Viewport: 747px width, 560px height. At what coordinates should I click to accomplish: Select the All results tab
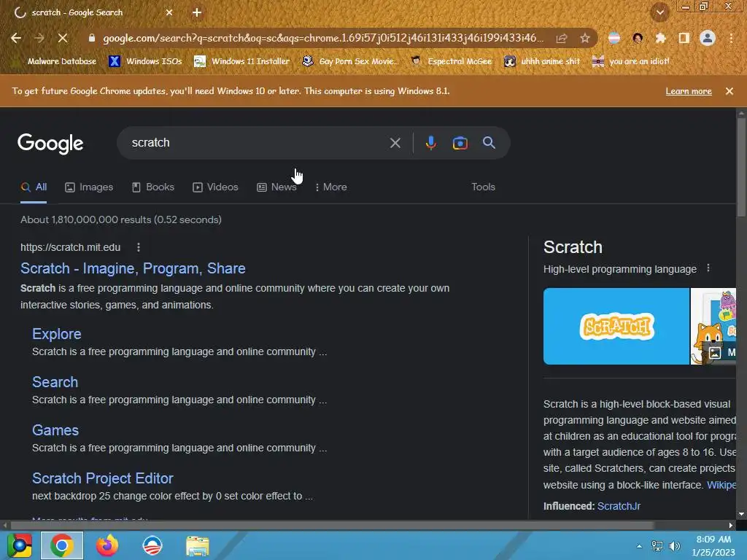click(x=34, y=187)
